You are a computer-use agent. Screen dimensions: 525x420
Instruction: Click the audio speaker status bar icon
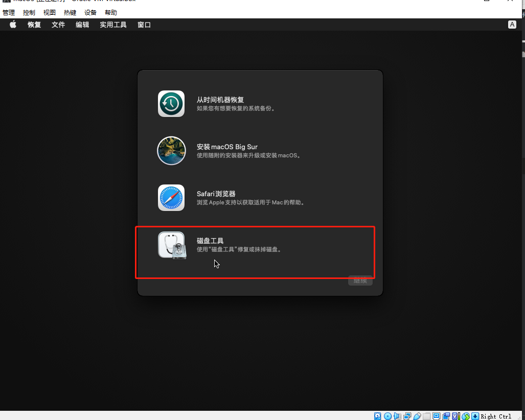click(397, 416)
